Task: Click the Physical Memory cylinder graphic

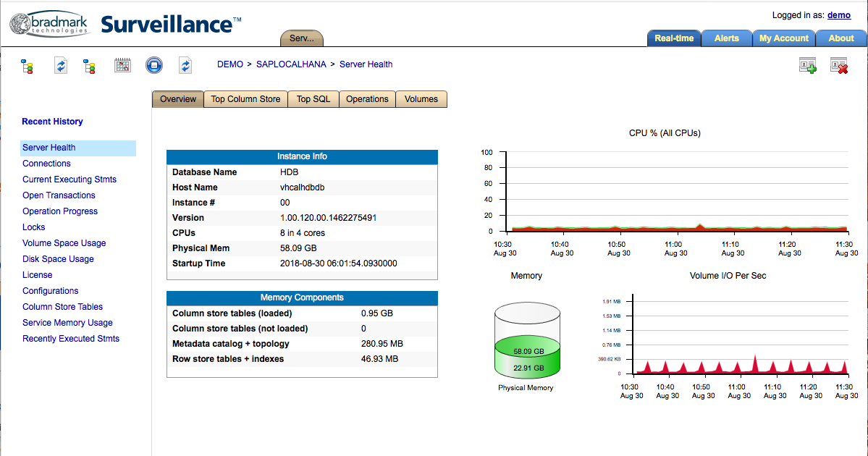Action: (527, 339)
